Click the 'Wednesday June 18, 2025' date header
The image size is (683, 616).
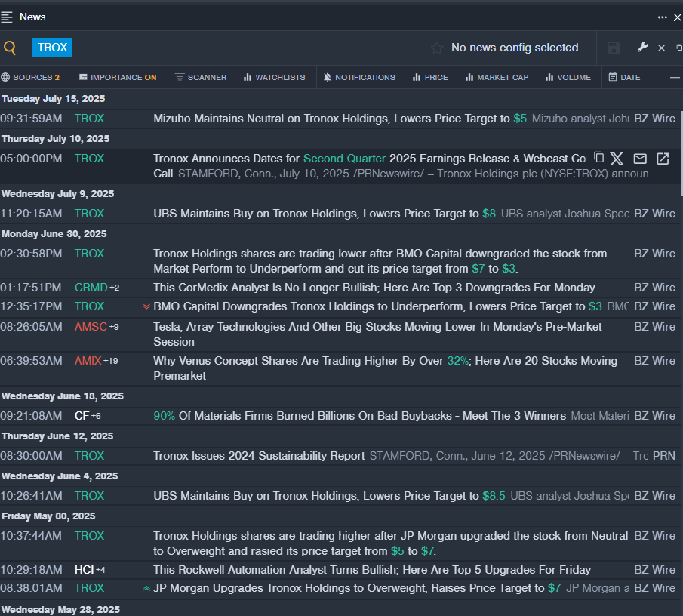coord(63,396)
